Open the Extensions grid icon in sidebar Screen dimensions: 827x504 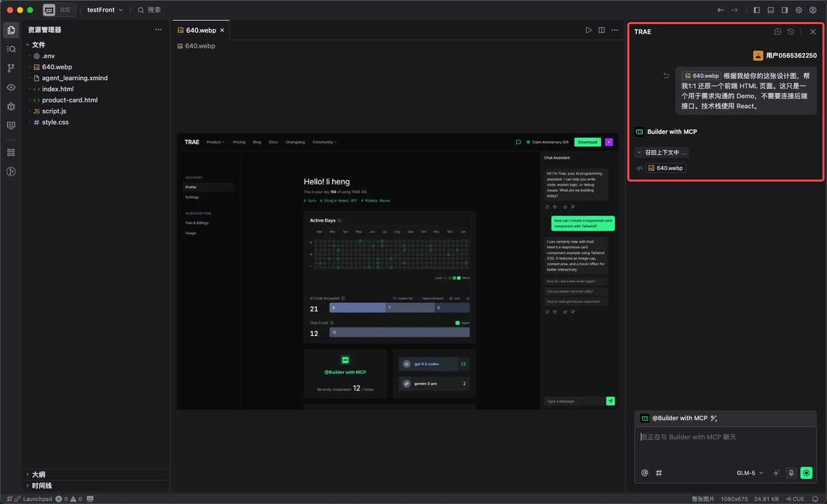pyautogui.click(x=11, y=152)
